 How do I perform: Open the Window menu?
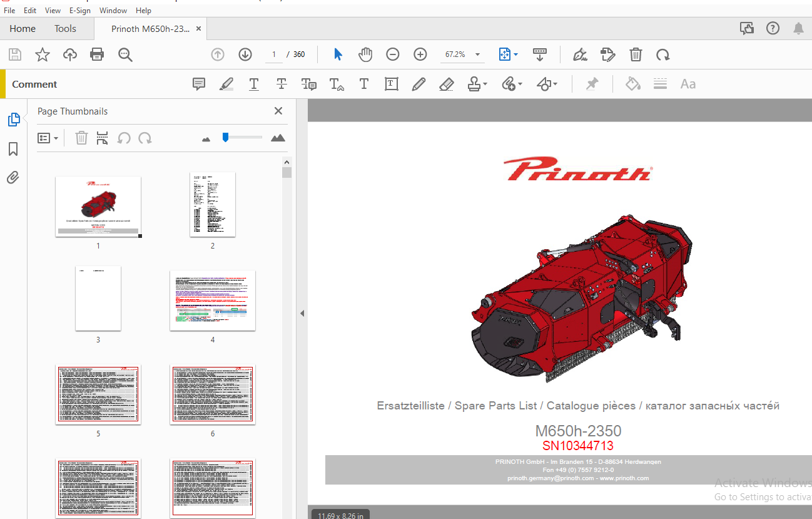point(113,11)
